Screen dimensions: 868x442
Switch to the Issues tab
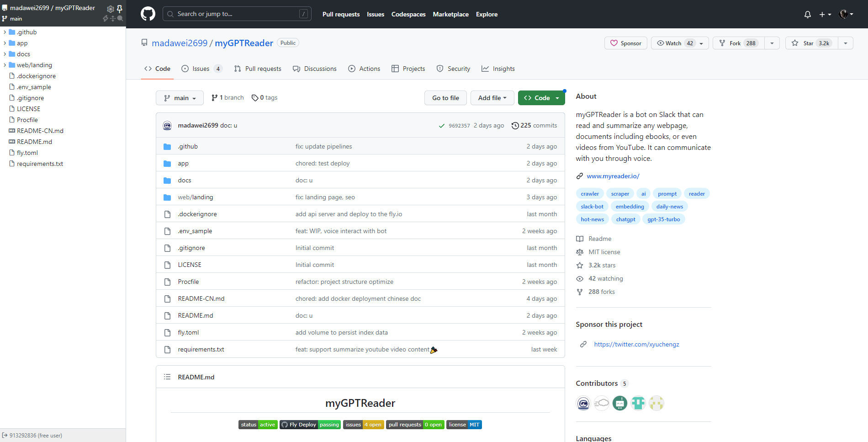coord(201,69)
